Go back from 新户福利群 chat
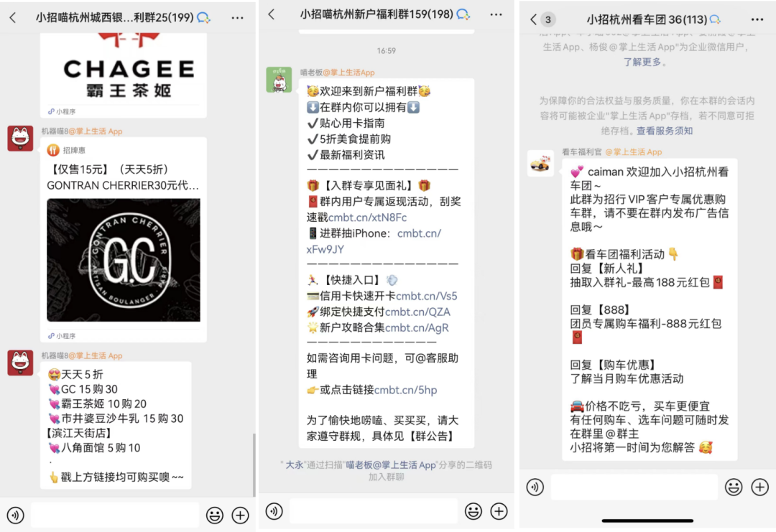Screen dimensions: 776x532 271,14
